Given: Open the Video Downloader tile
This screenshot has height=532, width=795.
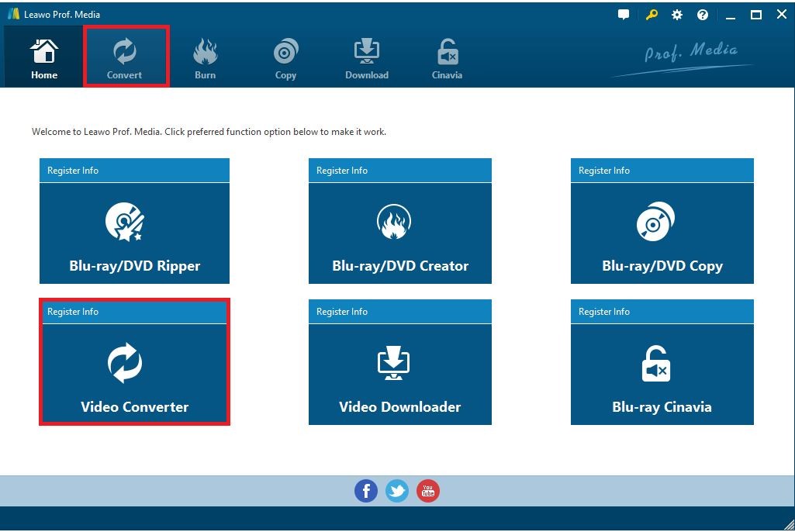Looking at the screenshot, I should tap(399, 374).
